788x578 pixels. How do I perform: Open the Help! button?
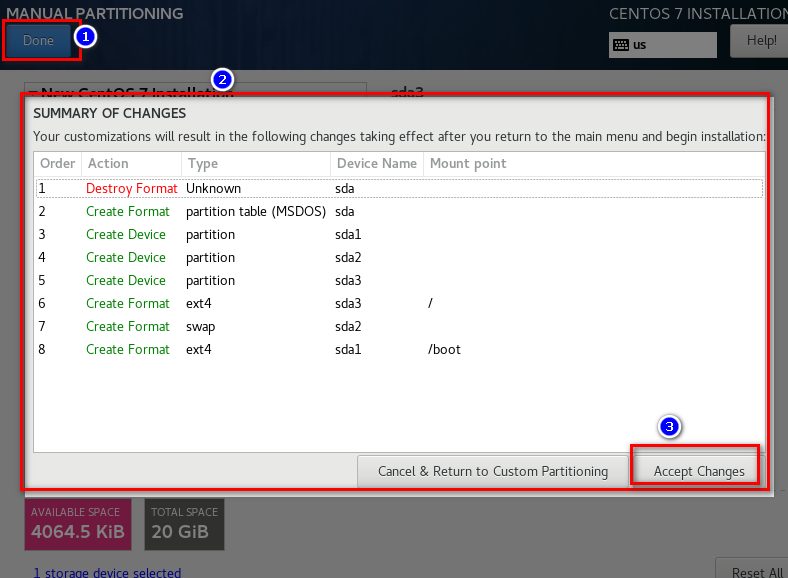(x=760, y=41)
